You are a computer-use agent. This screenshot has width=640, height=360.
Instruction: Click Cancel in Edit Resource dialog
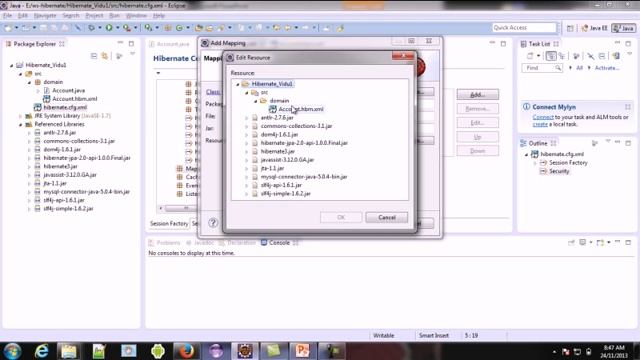coord(387,217)
